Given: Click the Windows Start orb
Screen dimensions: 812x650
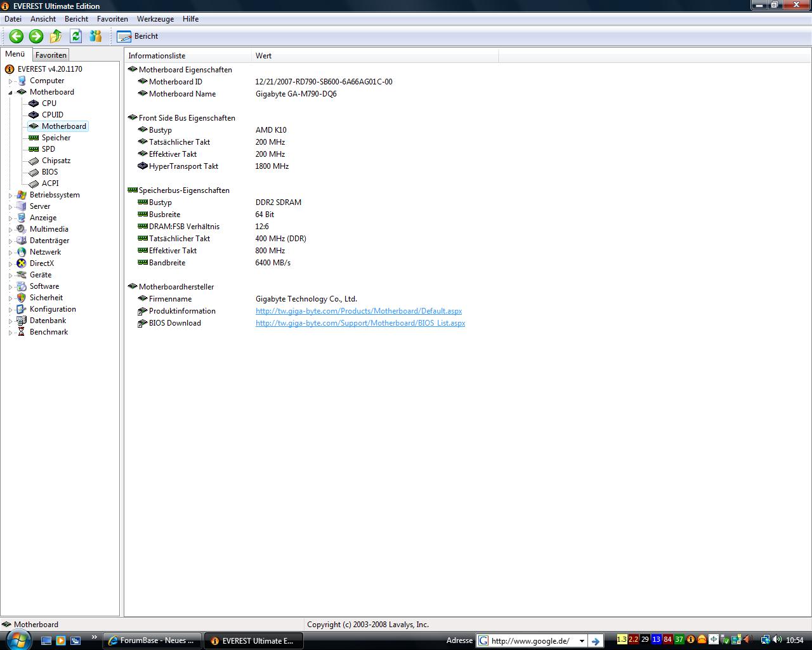Looking at the screenshot, I should (x=18, y=639).
